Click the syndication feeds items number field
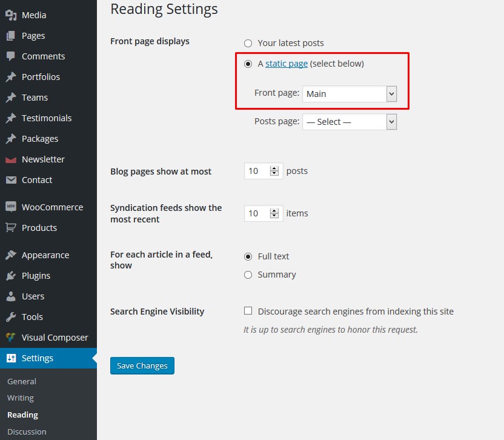The height and width of the screenshot is (440, 504). (256, 213)
